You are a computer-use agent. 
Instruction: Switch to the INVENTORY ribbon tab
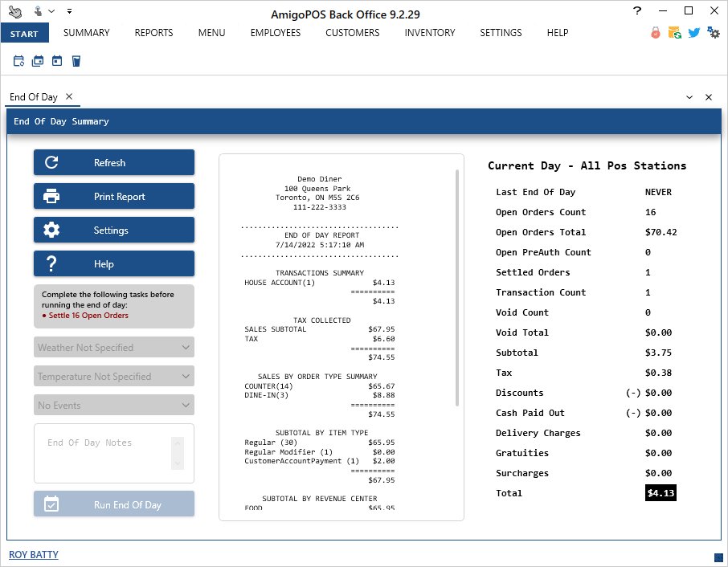point(429,33)
